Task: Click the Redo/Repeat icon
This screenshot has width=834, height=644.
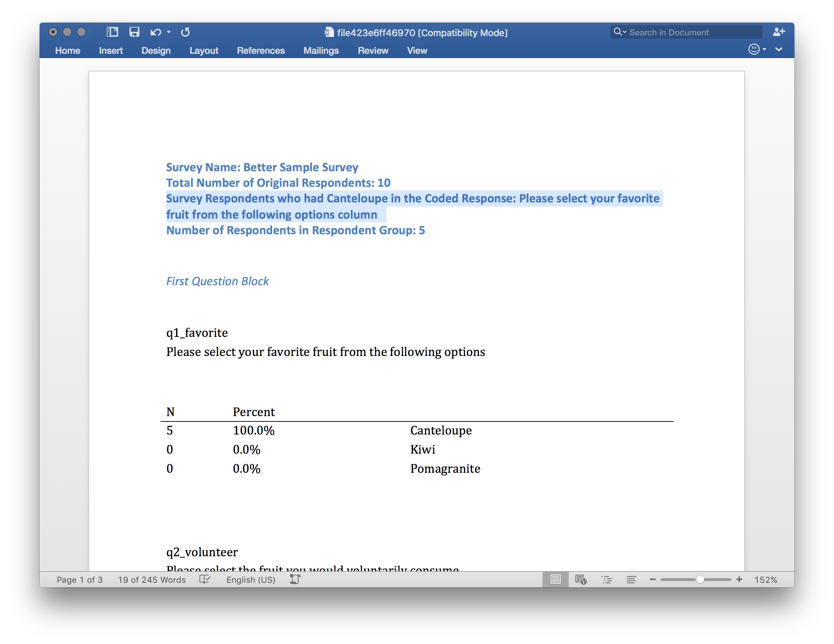Action: point(185,32)
